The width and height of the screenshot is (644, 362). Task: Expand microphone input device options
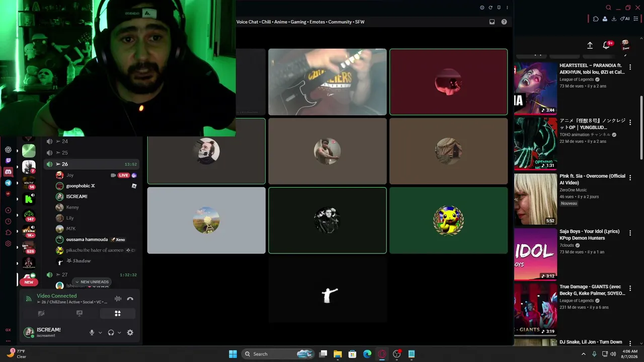tap(100, 332)
